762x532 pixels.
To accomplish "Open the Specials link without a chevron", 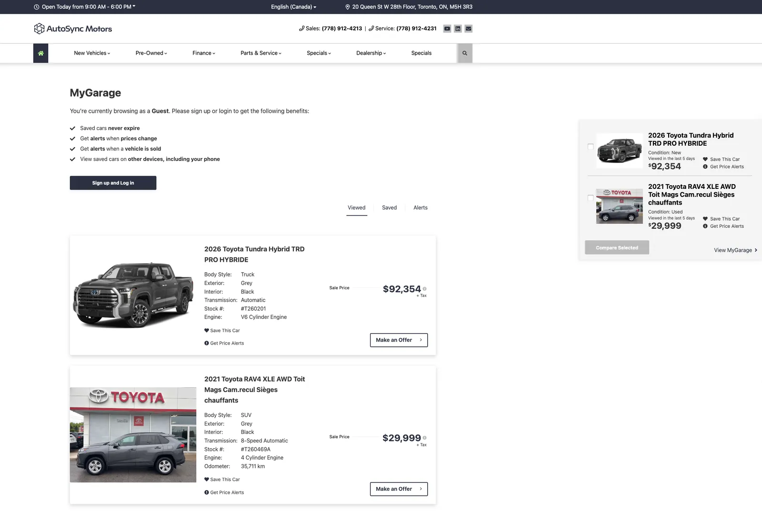I will (x=421, y=53).
